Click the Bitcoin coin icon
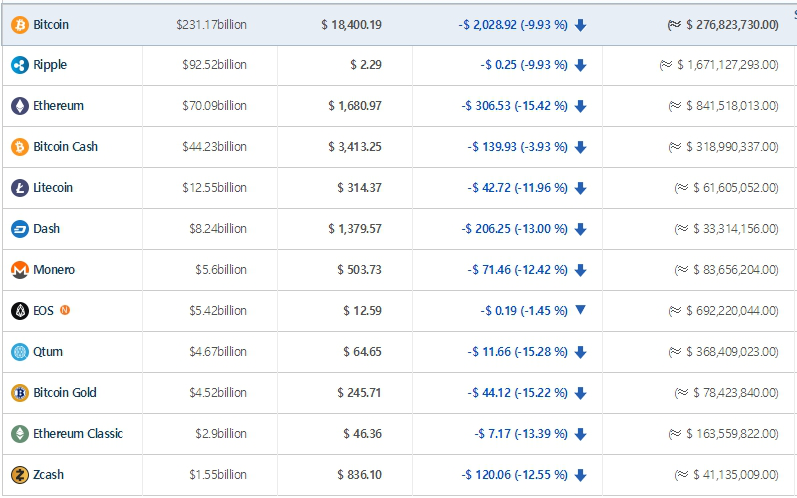797x498 pixels. 19,24
